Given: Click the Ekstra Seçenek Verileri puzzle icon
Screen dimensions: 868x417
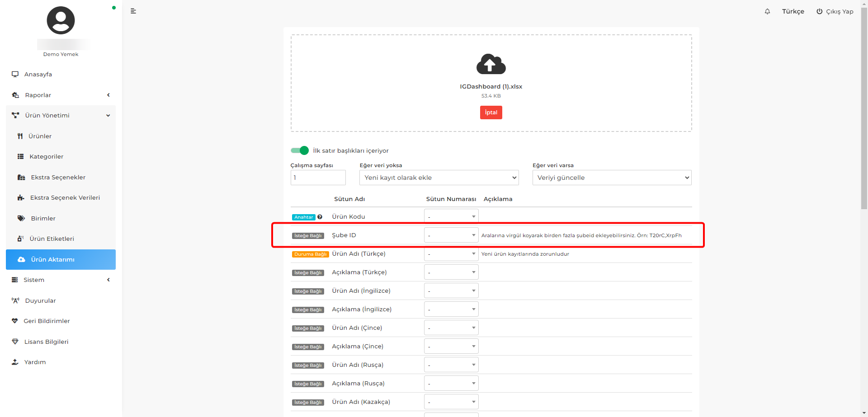Looking at the screenshot, I should 21,197.
